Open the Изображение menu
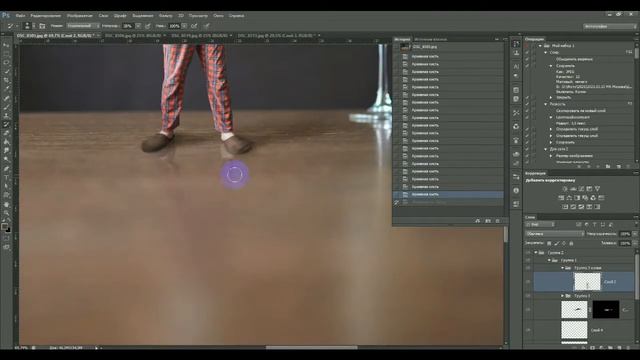Screen dimensions: 640x360 pos(80,16)
